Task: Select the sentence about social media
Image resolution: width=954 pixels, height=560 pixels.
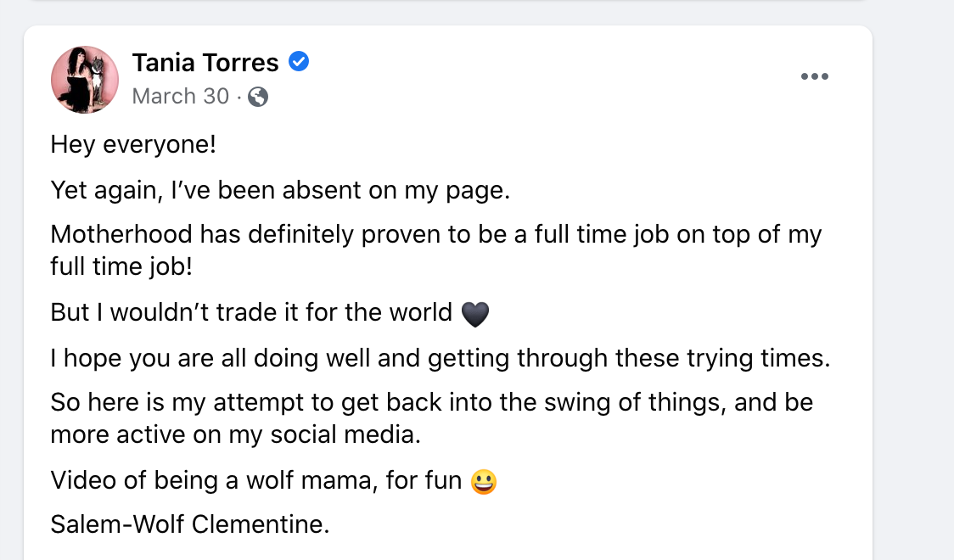Action: (x=432, y=417)
